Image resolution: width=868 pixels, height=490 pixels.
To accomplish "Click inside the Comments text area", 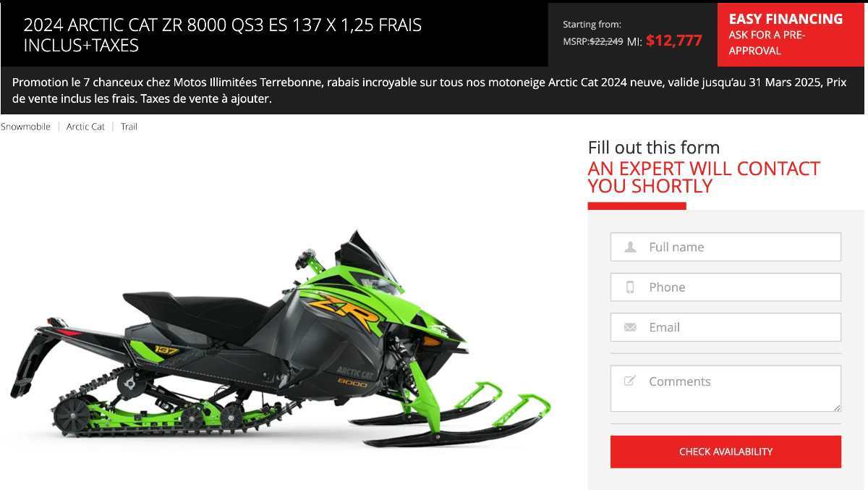I will (726, 389).
